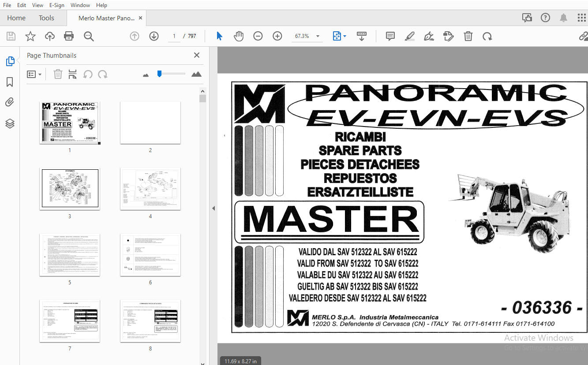Screen dimensions: 588x365
Task: Open the E-Sign menu
Action: [56, 5]
